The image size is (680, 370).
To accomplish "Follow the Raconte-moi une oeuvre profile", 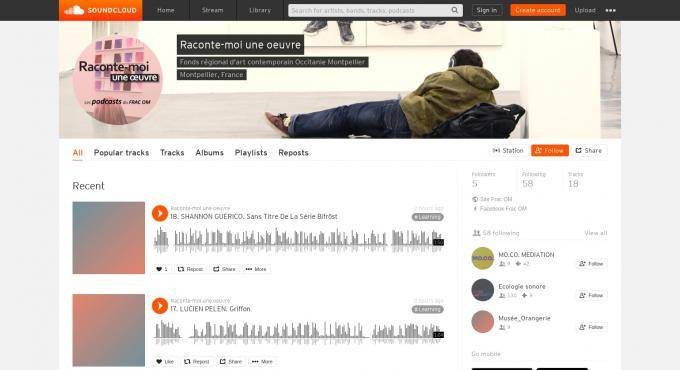I will tap(549, 151).
